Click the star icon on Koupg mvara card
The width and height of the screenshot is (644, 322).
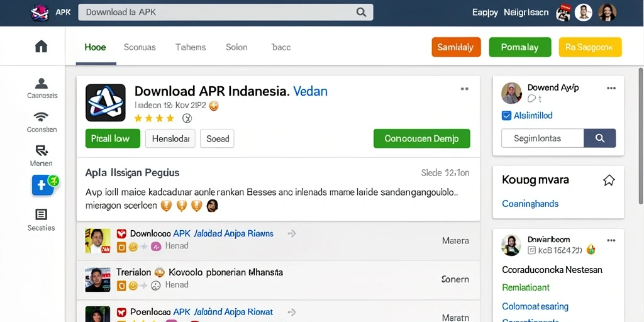point(609,180)
